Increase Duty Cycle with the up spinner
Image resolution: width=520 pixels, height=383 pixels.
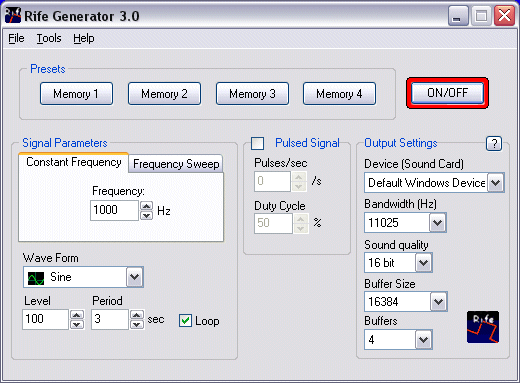tap(301, 219)
